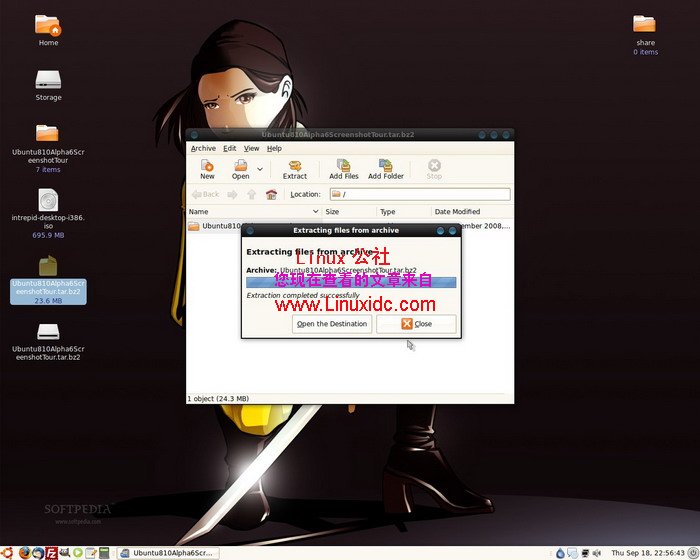Launch GIMP from the panel
This screenshot has width=700, height=560.
pos(65,553)
